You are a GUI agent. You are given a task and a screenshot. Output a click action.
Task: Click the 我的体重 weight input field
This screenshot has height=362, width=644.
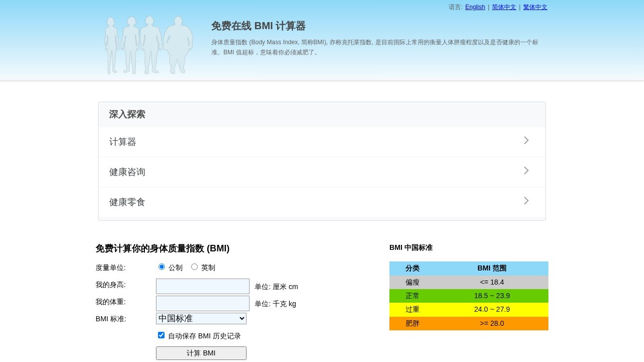point(202,303)
